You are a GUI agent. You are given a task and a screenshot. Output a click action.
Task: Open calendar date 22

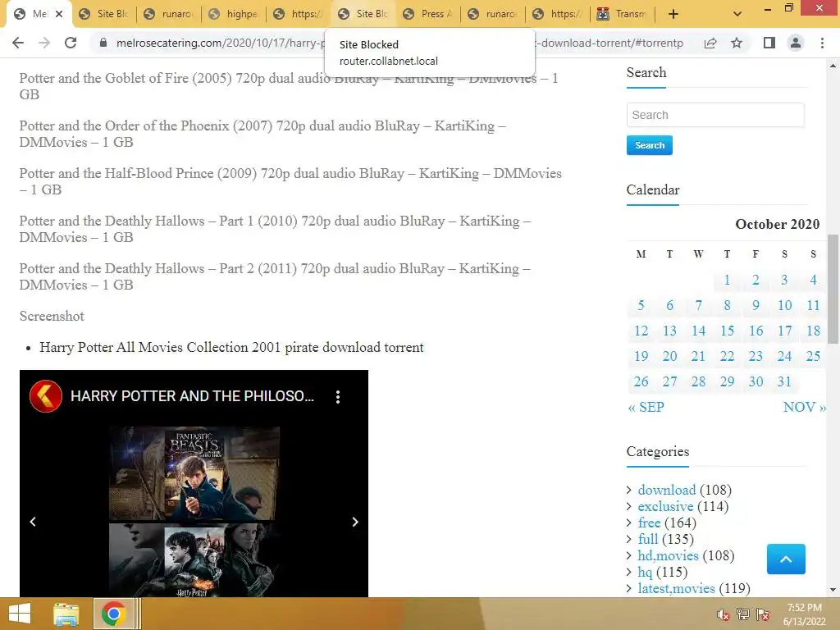coord(727,356)
